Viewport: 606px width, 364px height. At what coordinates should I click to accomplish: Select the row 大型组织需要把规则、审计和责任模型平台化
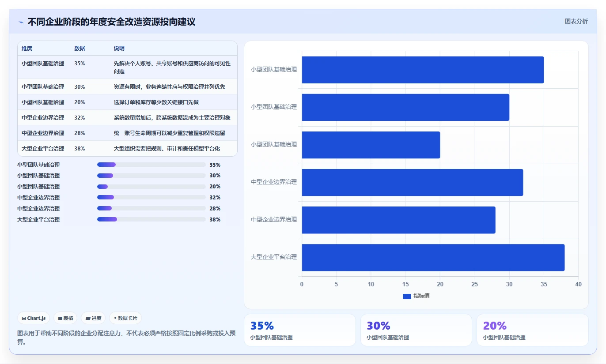[127, 149]
